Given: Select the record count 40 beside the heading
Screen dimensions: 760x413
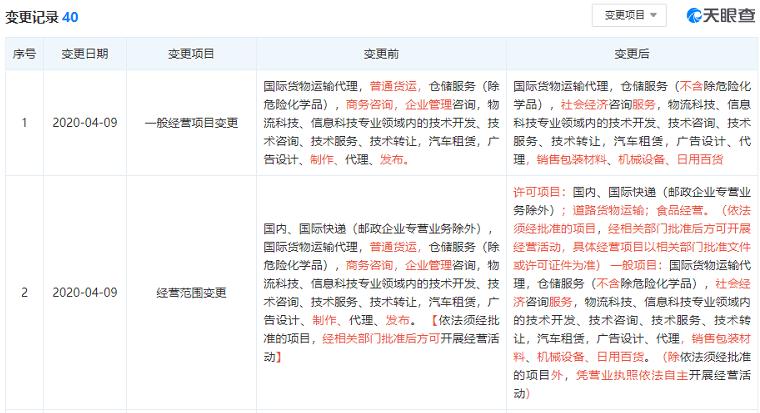Looking at the screenshot, I should click(71, 17).
